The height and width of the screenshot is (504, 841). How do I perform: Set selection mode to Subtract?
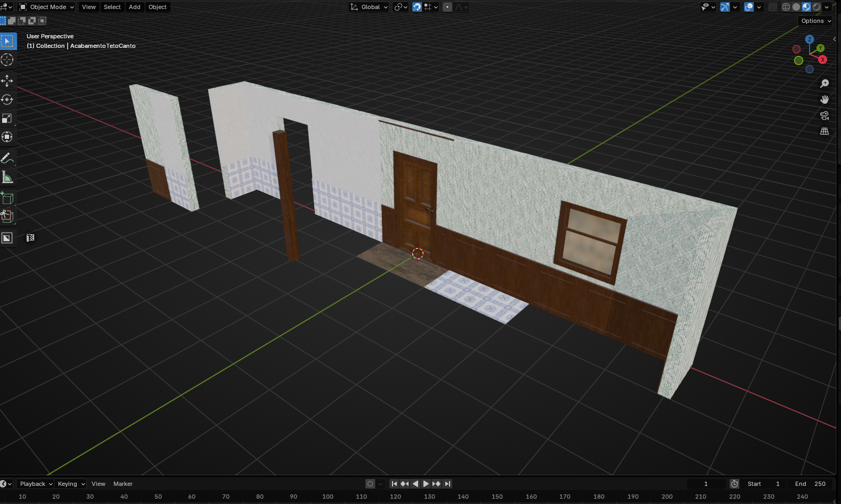click(22, 21)
